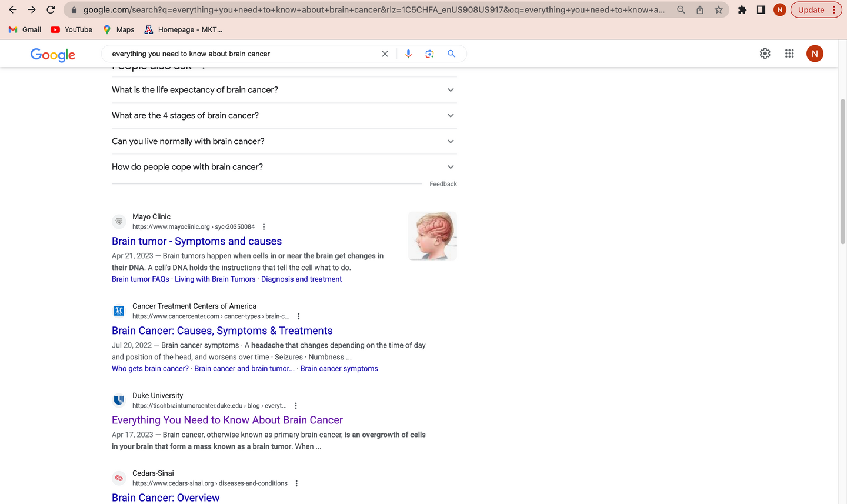Click the Cancer Treatment Centers favicon
Image resolution: width=847 pixels, height=504 pixels.
click(x=119, y=311)
